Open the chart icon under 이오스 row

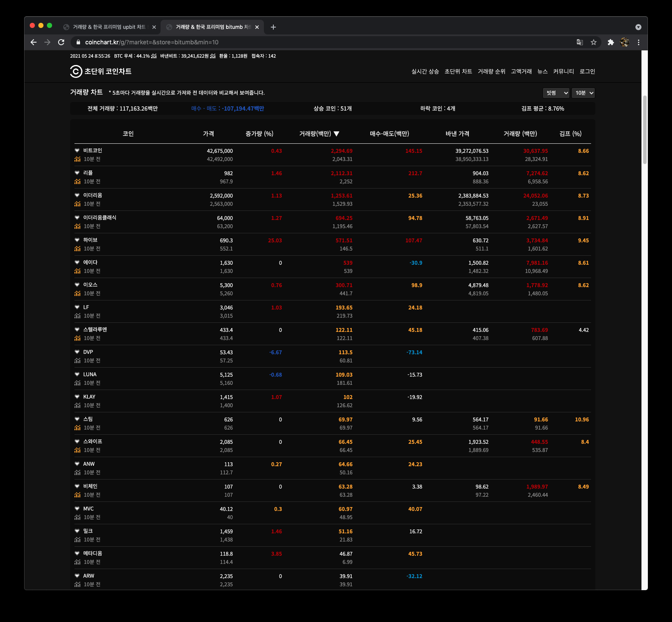pyautogui.click(x=77, y=294)
